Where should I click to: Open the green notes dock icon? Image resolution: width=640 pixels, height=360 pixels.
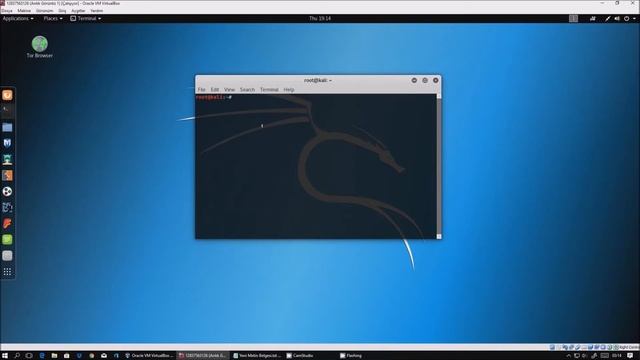7,240
